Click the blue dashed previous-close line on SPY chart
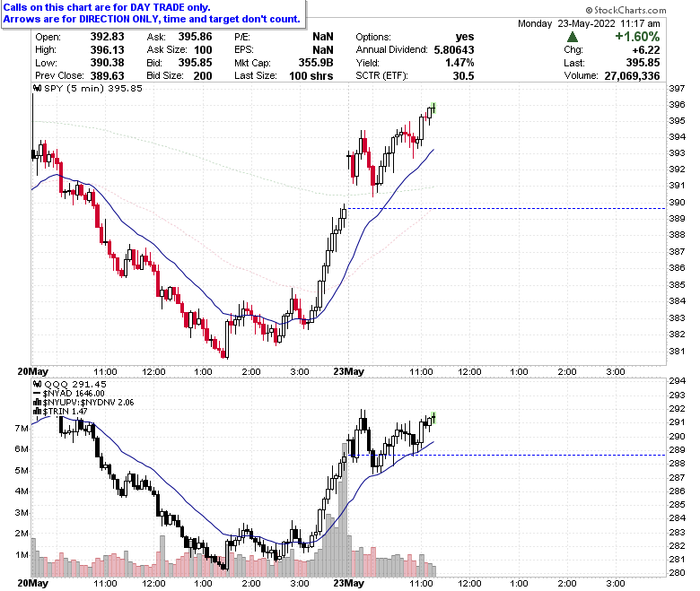The height and width of the screenshot is (591, 700). pos(506,208)
